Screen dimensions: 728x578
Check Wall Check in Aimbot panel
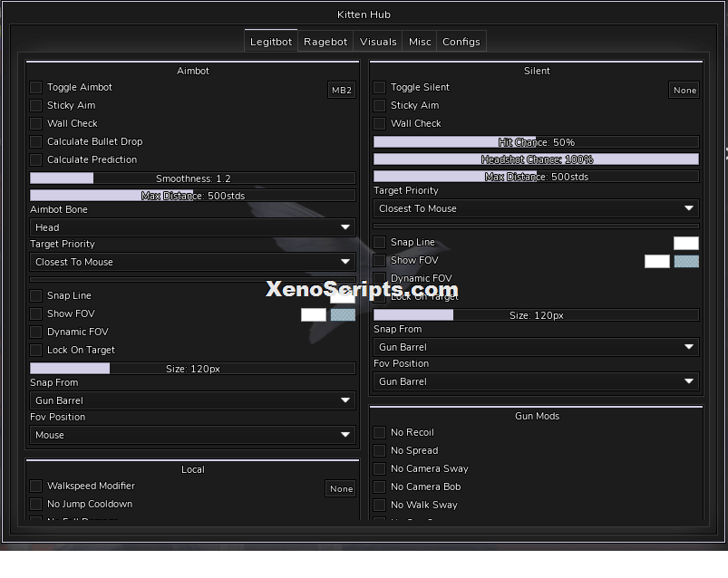(x=35, y=123)
